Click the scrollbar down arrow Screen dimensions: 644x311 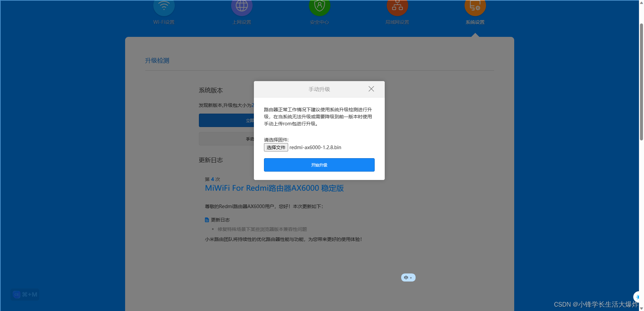pyautogui.click(x=641, y=308)
